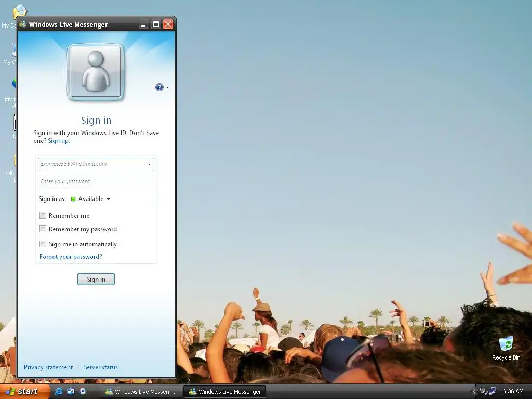Image resolution: width=532 pixels, height=399 pixels.
Task: Select the Recycle Bin desktop icon
Action: coord(506,348)
